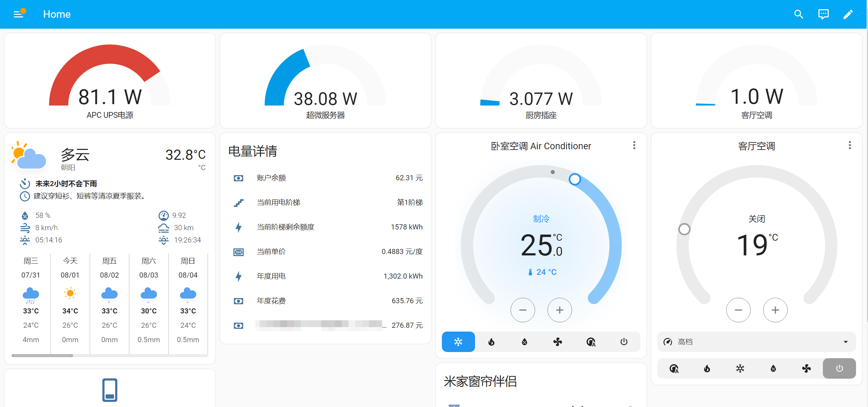Screen dimensions: 868x407
Task: Select cool mode for 客厅空调
Action: [740, 368]
